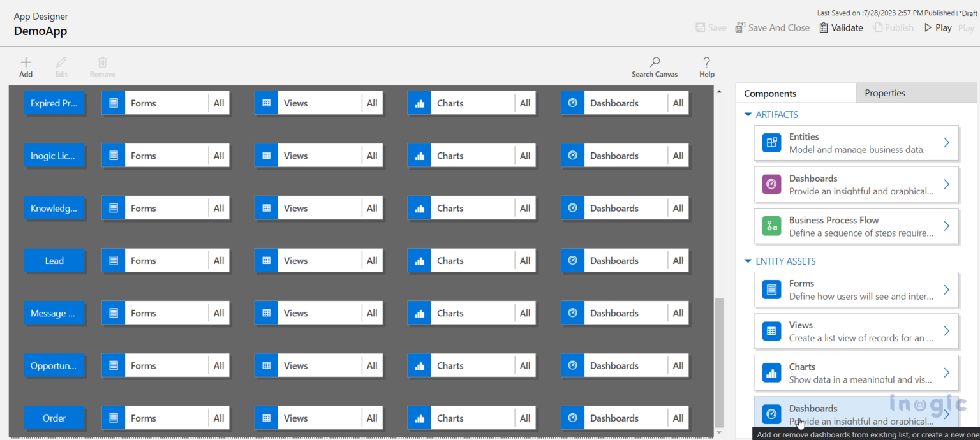Image resolution: width=980 pixels, height=440 pixels.
Task: Select the Lead entity tile
Action: coord(54,261)
